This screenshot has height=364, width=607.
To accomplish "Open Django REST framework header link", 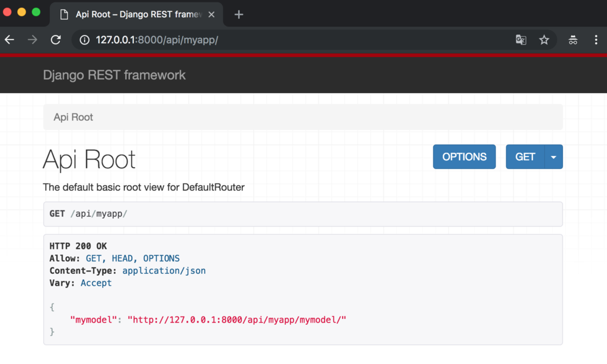I will coord(114,75).
